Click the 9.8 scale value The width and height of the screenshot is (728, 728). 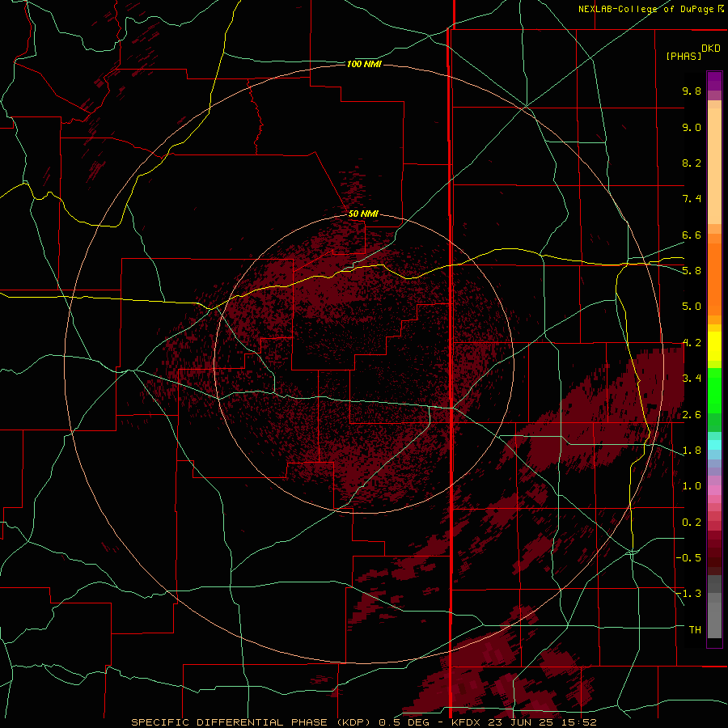[x=692, y=91]
